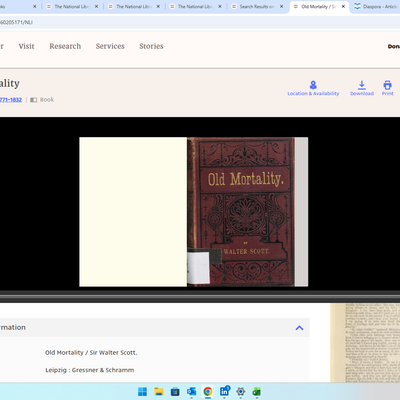
Task: Collapse the information section chevron
Action: pyautogui.click(x=299, y=328)
